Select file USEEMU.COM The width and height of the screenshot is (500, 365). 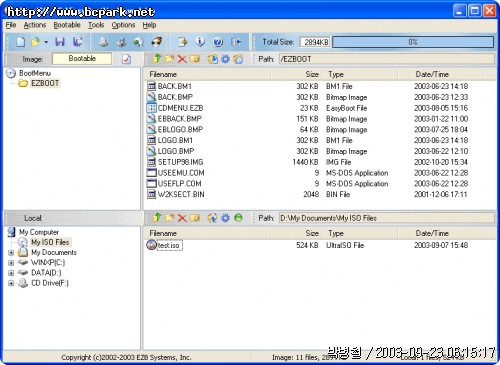coord(181,173)
